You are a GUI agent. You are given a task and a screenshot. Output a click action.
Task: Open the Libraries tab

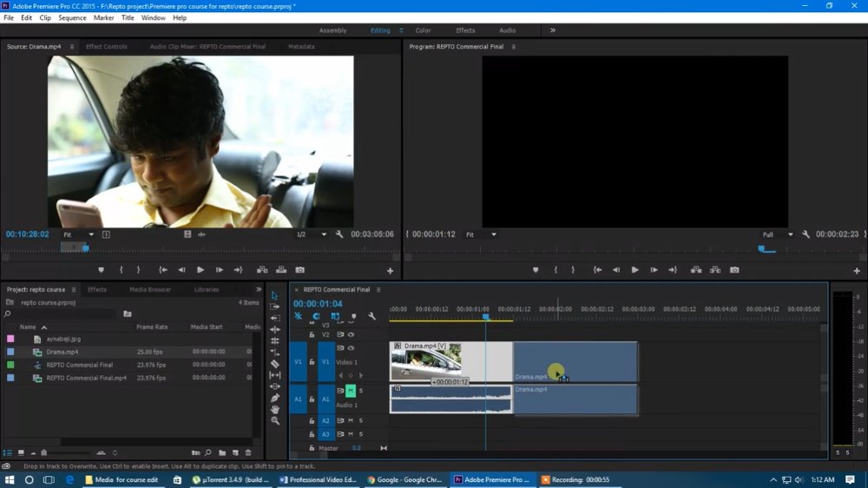click(x=207, y=289)
